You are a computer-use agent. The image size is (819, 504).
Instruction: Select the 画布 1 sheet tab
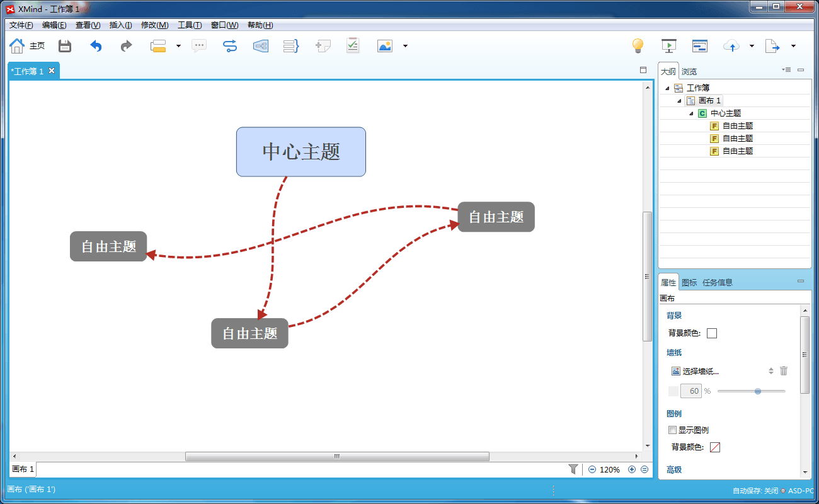[x=23, y=469]
